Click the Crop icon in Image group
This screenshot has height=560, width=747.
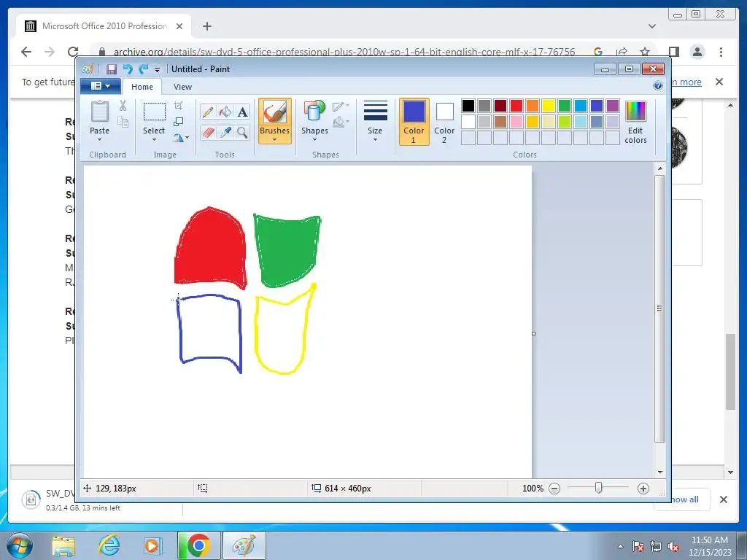point(178,106)
